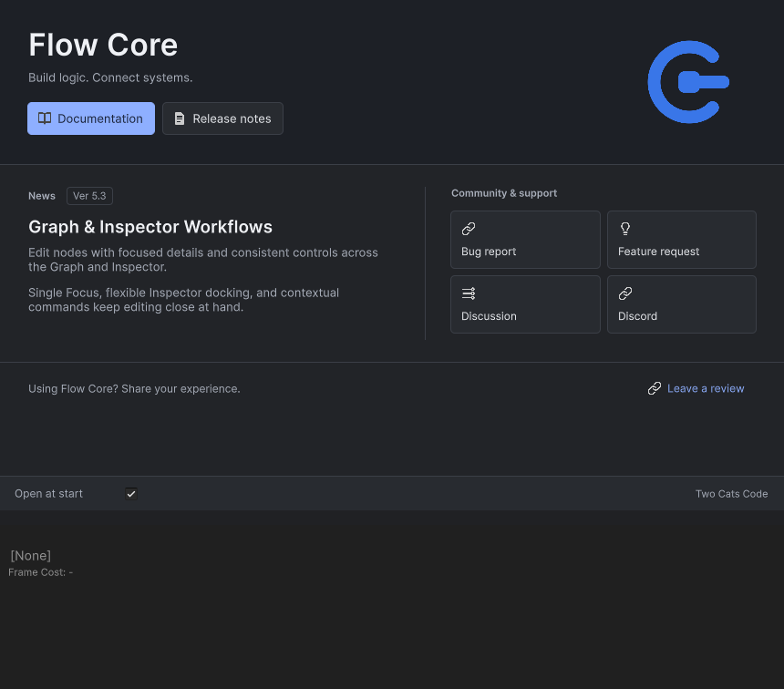The width and height of the screenshot is (784, 689).
Task: Click the Flow Core logo
Action: tap(688, 82)
